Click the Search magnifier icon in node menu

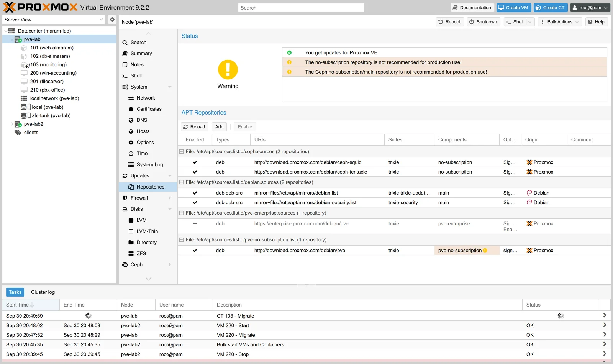click(x=125, y=43)
